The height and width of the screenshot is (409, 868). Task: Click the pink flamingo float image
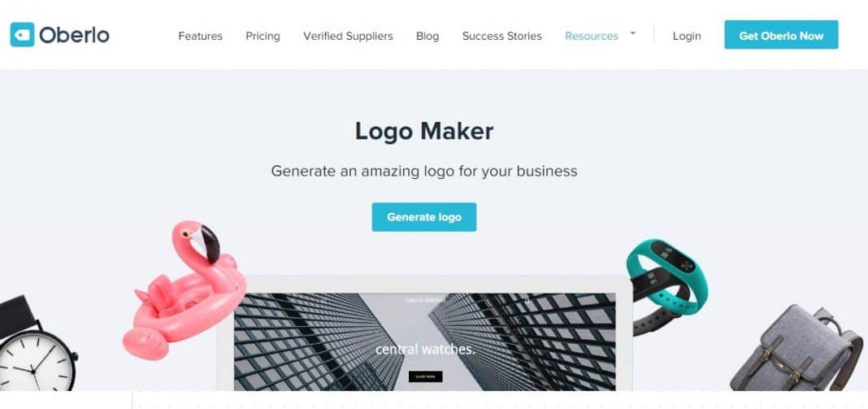(x=184, y=289)
